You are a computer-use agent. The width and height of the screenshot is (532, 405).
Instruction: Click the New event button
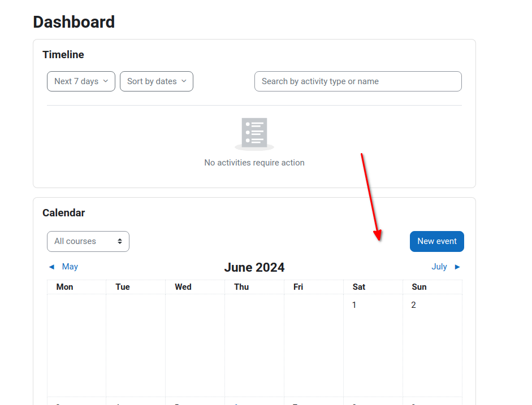pyautogui.click(x=436, y=241)
